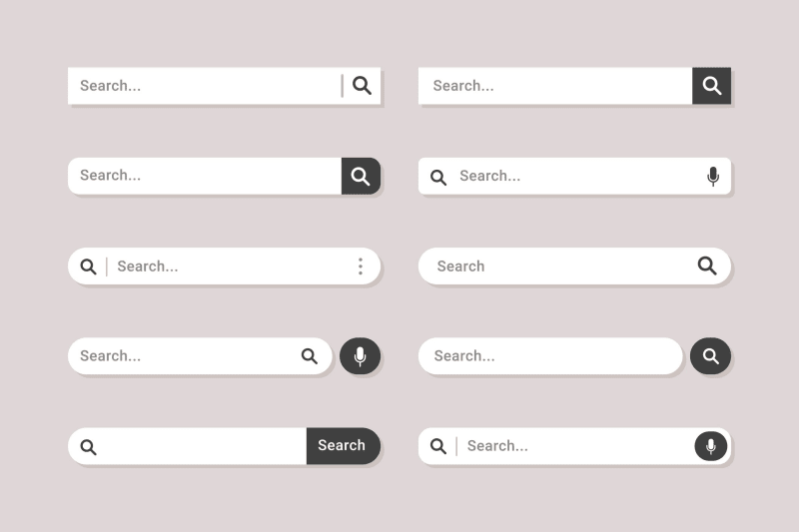Viewport: 799px width, 532px height.
Task: Click the magnifier icon left of the three-dot search bar
Action: (88, 266)
